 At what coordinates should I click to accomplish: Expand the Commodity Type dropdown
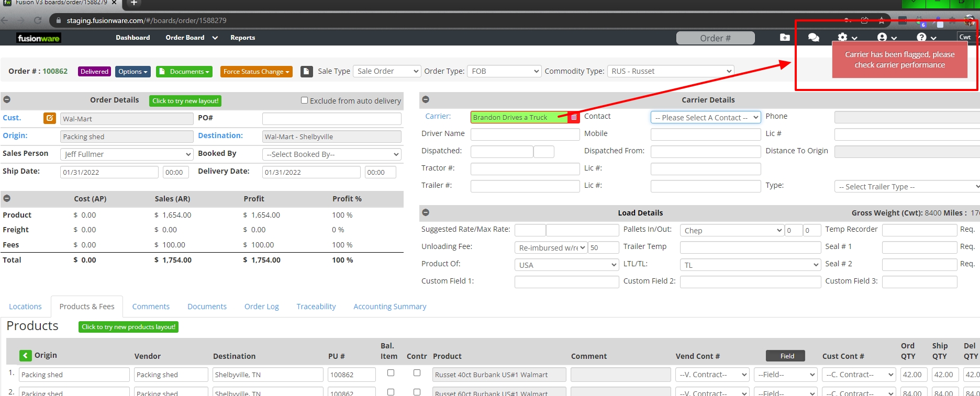(670, 71)
